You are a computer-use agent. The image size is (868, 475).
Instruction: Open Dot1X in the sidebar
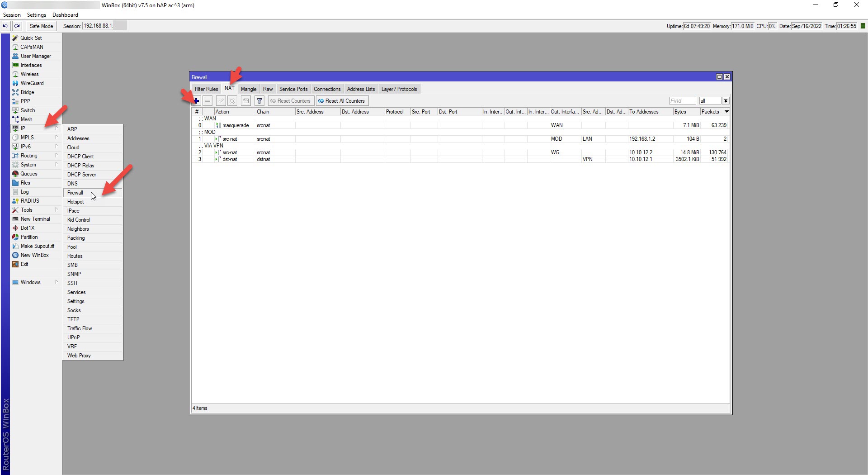click(36, 228)
